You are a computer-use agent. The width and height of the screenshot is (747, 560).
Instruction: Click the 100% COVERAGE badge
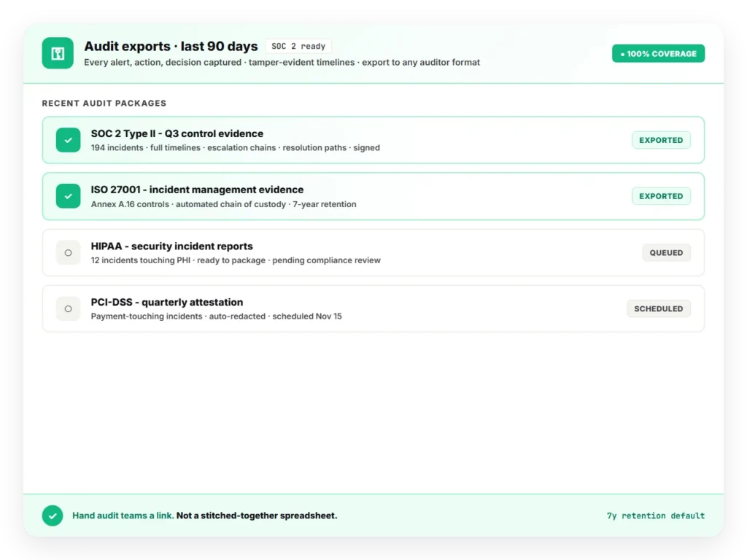point(659,54)
